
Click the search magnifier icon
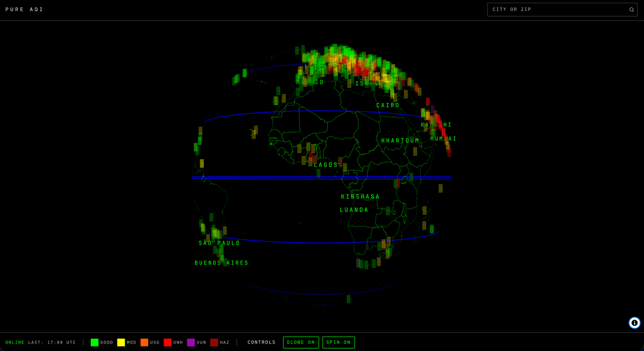click(x=632, y=10)
